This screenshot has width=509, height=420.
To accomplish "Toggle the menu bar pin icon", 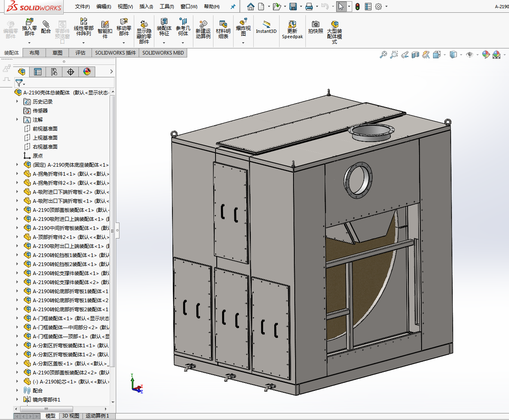I will point(233,7).
